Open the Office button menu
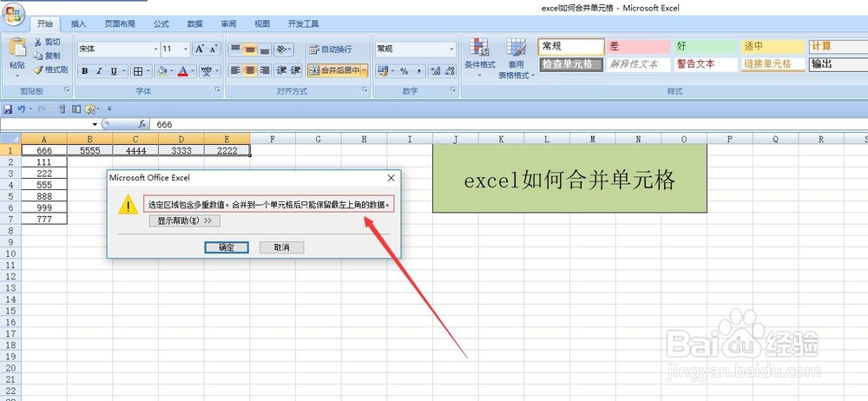Screen dimensions: 868x401 pyautogui.click(x=12, y=14)
